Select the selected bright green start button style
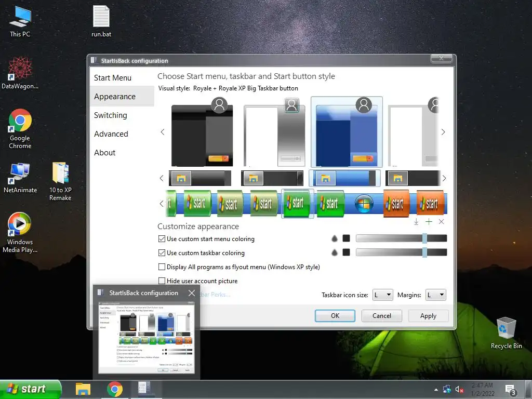The height and width of the screenshot is (399, 532). pos(298,203)
